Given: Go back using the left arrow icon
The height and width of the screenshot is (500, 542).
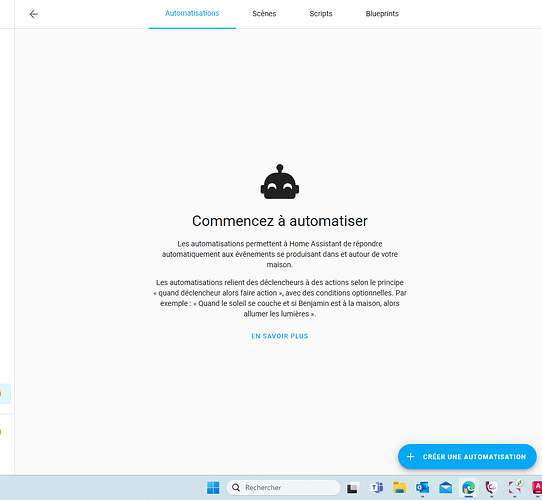Looking at the screenshot, I should (x=34, y=14).
